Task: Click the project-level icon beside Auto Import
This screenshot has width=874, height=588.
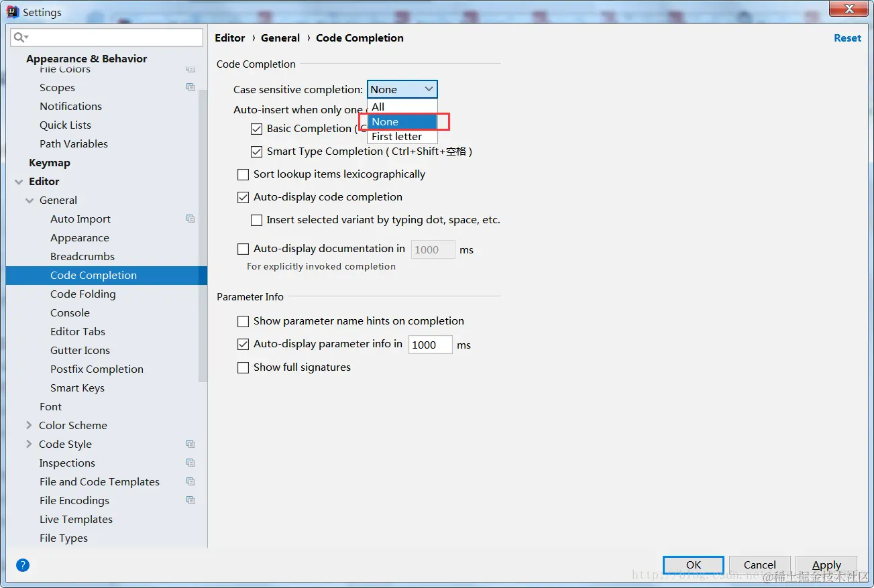Action: point(190,219)
